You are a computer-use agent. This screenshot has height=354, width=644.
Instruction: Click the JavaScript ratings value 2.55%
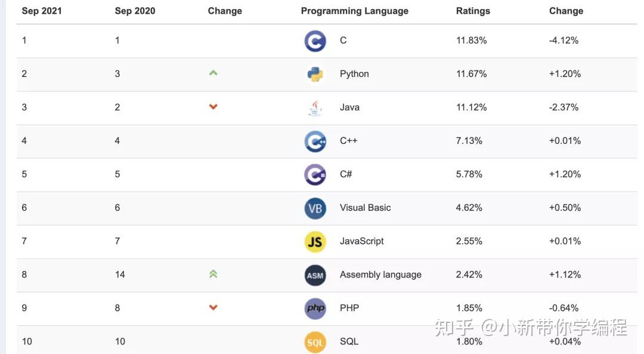click(x=469, y=241)
